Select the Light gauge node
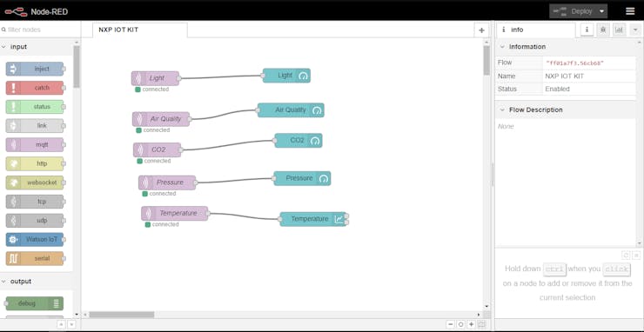The image size is (644, 332). (286, 76)
